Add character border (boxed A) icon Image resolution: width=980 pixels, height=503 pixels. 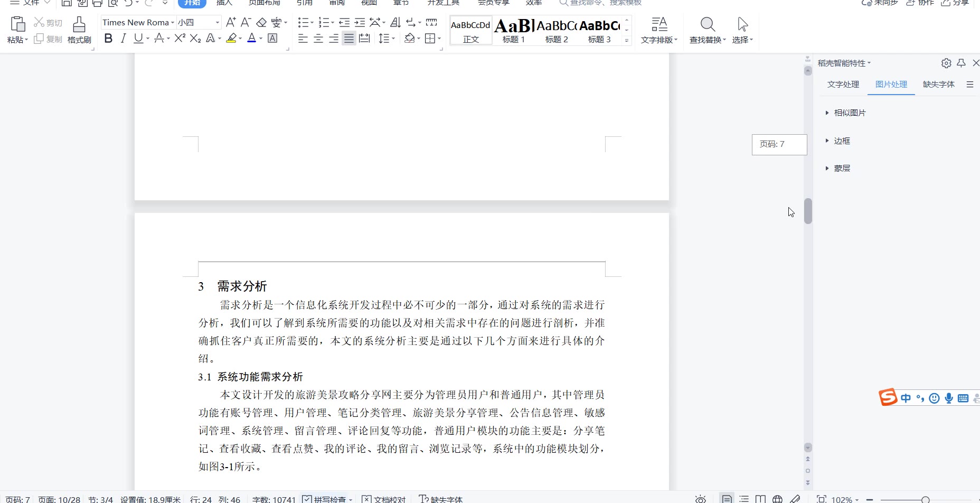[272, 38]
